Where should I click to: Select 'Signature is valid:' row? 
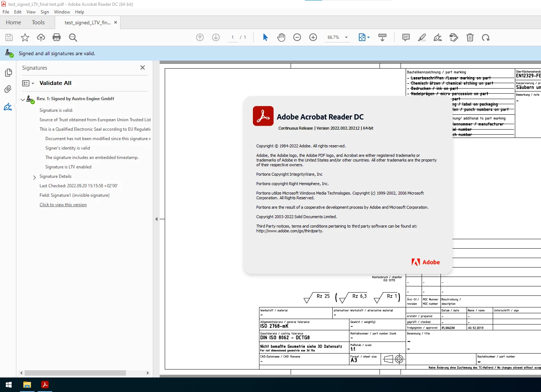[x=56, y=110]
